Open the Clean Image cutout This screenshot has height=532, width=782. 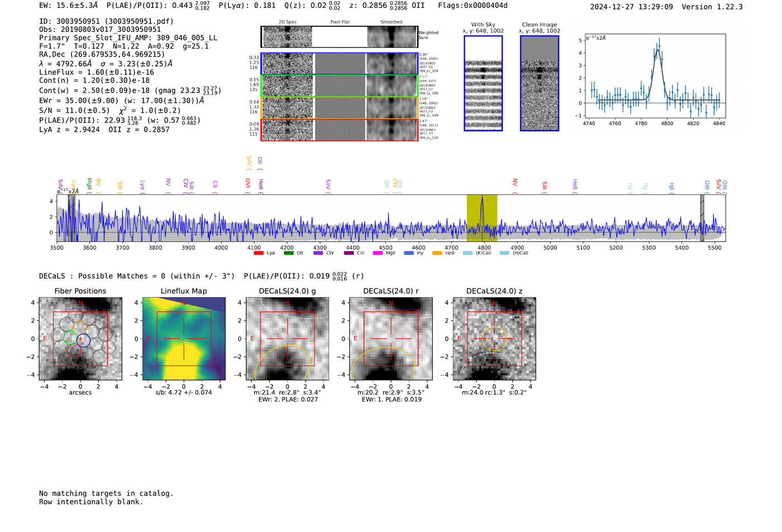click(540, 83)
